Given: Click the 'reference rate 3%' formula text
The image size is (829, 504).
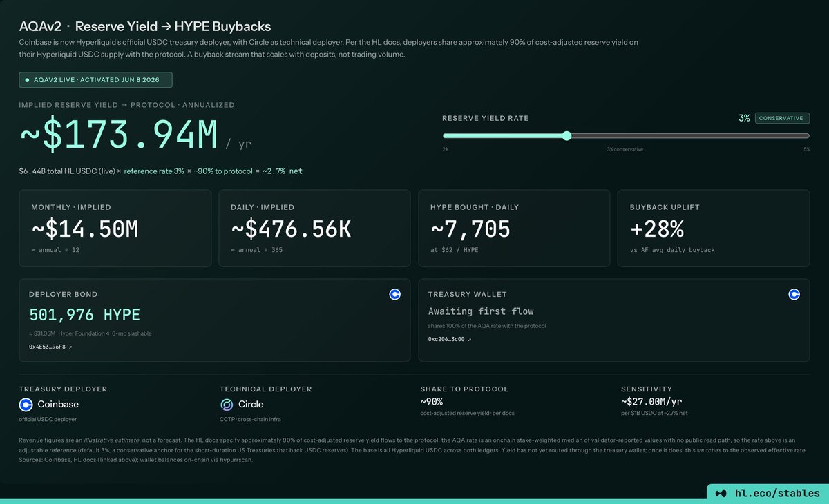Looking at the screenshot, I should [x=154, y=171].
